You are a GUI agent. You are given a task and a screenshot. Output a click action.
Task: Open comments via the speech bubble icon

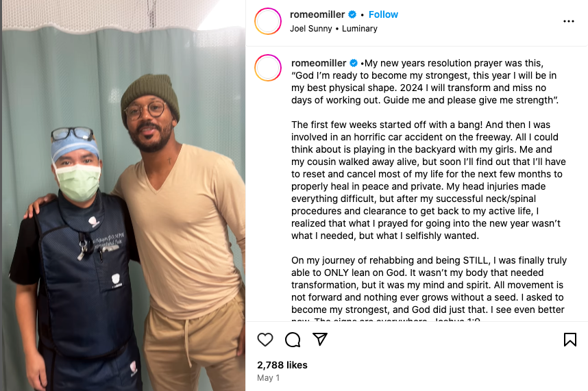point(293,340)
